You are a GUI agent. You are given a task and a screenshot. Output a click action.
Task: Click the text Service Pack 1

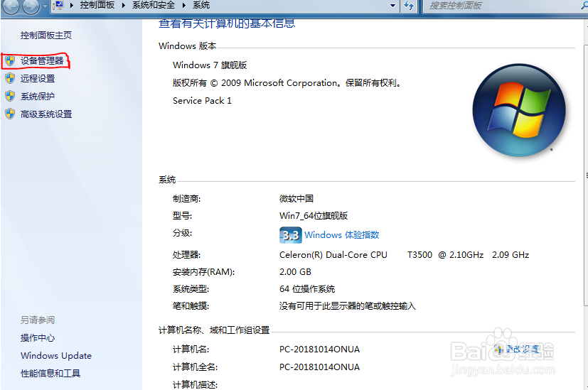tap(202, 101)
